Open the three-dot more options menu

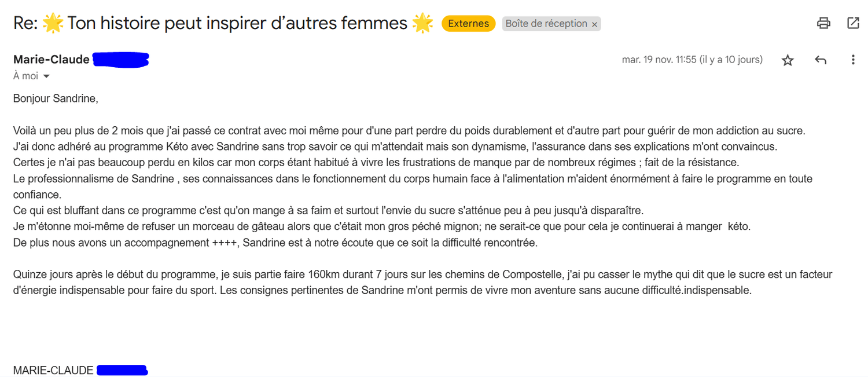[853, 60]
